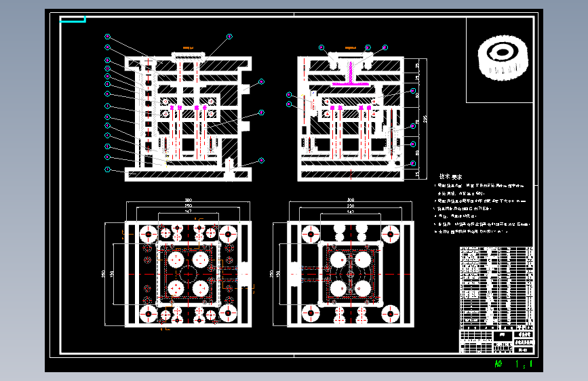
Task: Click the green 1:1 scale label
Action: [524, 364]
